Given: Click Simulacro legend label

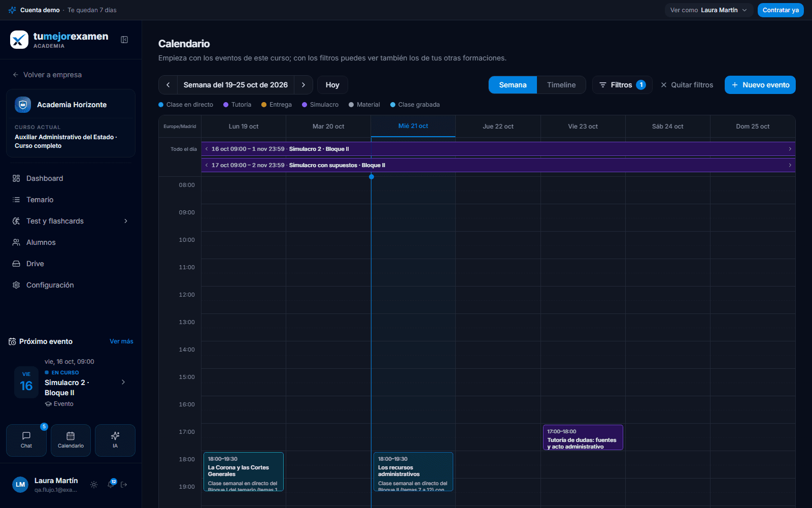Looking at the screenshot, I should pyautogui.click(x=324, y=105).
